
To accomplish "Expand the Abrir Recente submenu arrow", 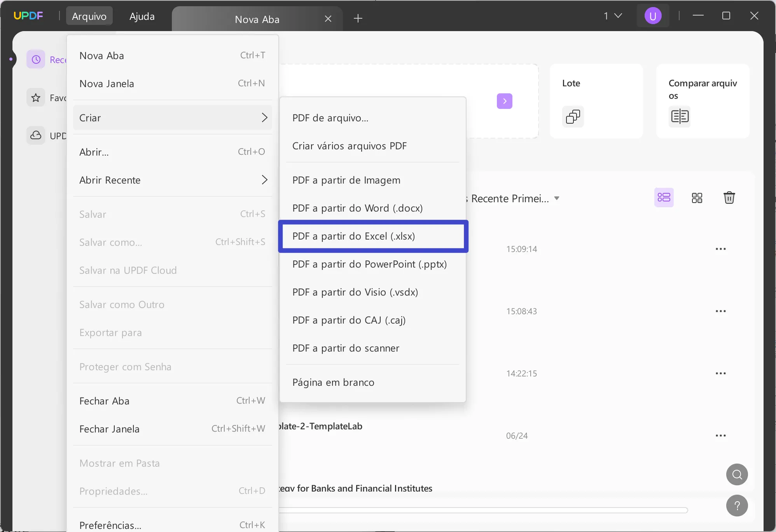I will (x=264, y=180).
